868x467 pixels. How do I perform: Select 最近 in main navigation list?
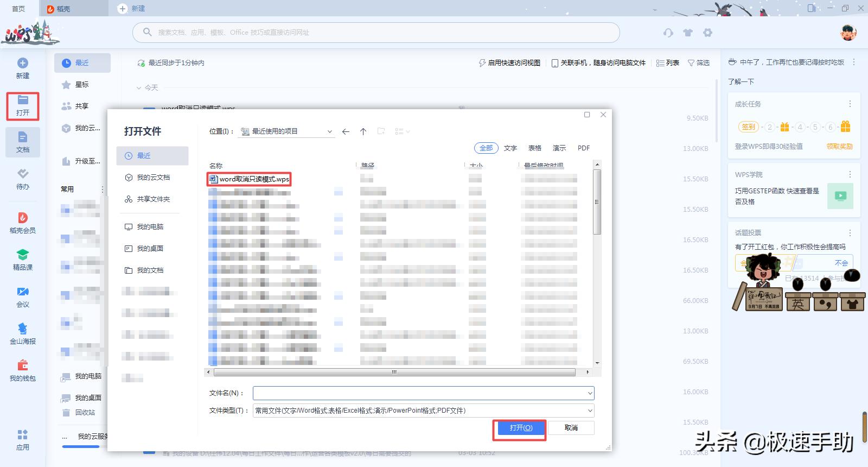pyautogui.click(x=82, y=63)
